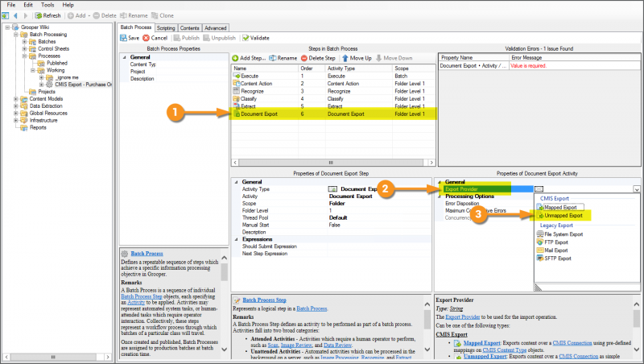This screenshot has width=644, height=364.
Task: Open the Batch Process help link
Action: click(147, 254)
